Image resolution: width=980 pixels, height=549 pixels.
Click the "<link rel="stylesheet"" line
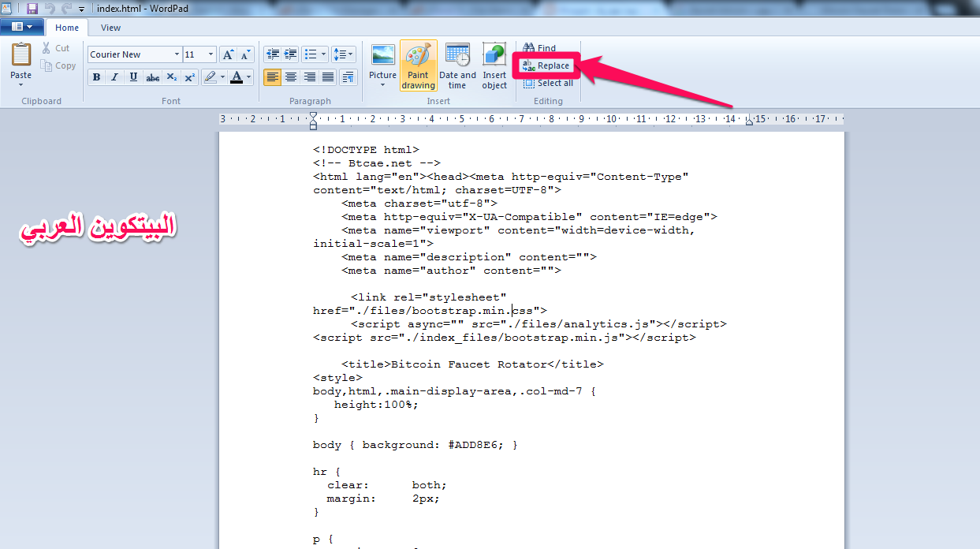pos(429,297)
